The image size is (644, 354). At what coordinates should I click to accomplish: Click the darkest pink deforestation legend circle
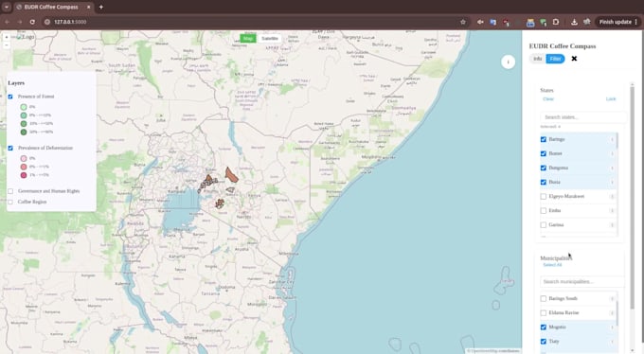(x=24, y=175)
